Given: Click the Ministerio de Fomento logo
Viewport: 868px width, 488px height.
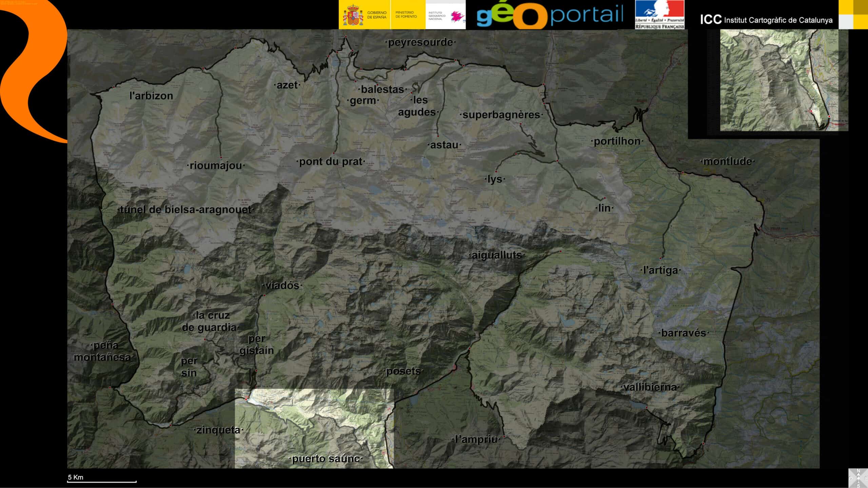Looking at the screenshot, I should [406, 15].
